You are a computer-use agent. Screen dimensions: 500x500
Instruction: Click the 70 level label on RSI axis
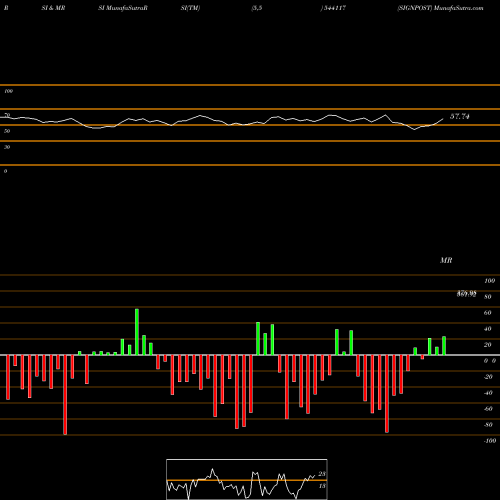click(x=7, y=115)
